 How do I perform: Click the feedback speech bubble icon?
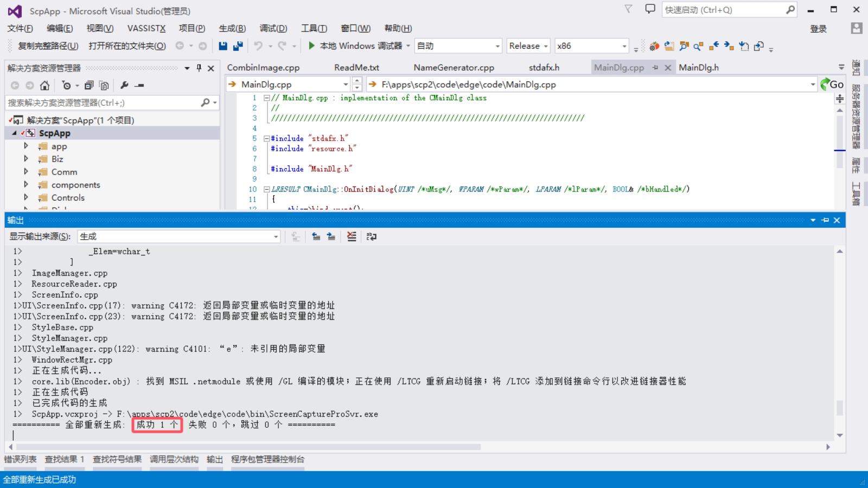click(650, 9)
